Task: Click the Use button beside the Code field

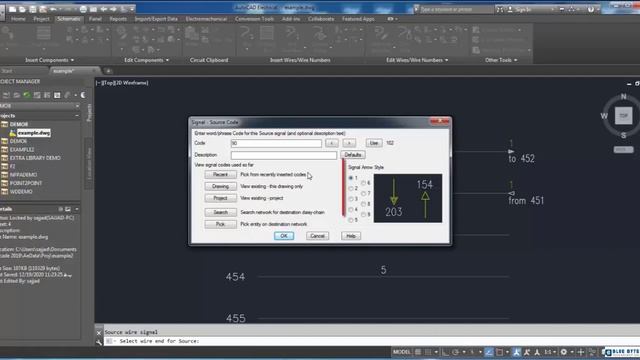Action: [x=374, y=143]
